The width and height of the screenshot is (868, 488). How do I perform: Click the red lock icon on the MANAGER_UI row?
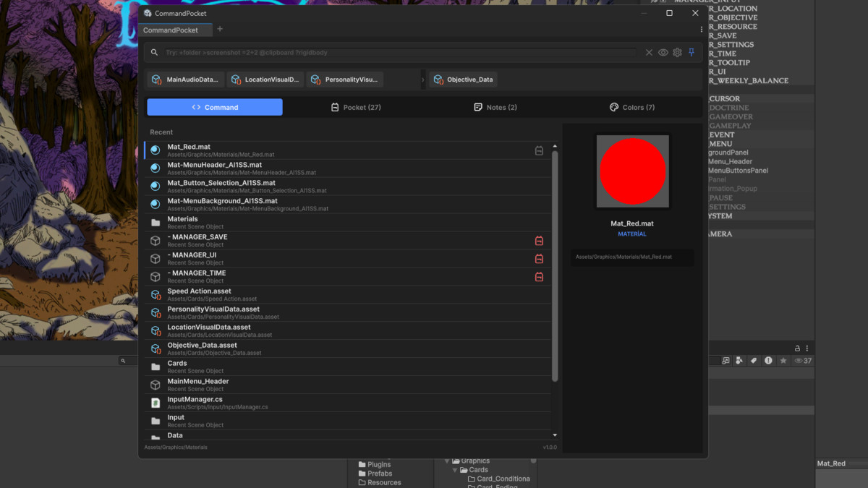pos(539,258)
